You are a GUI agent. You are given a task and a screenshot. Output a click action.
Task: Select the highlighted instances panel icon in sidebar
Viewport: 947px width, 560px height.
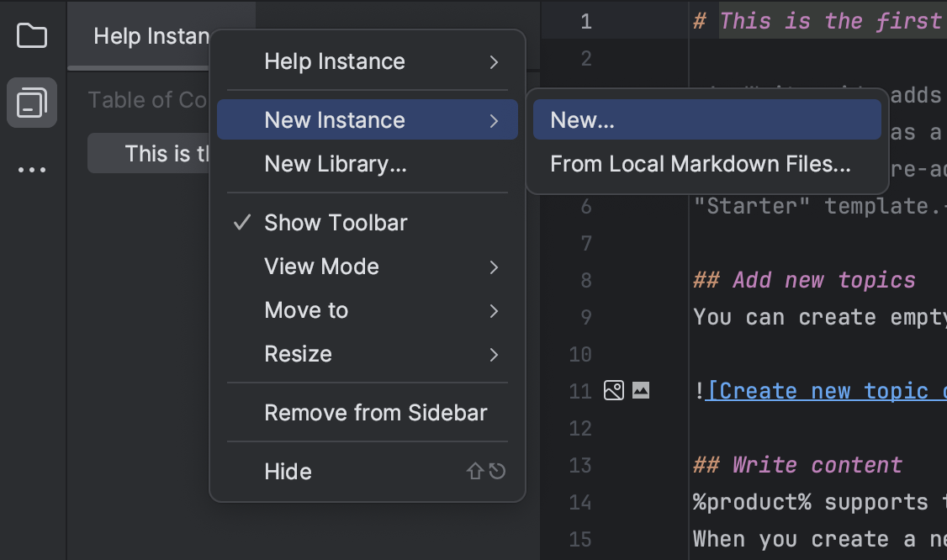click(x=31, y=102)
